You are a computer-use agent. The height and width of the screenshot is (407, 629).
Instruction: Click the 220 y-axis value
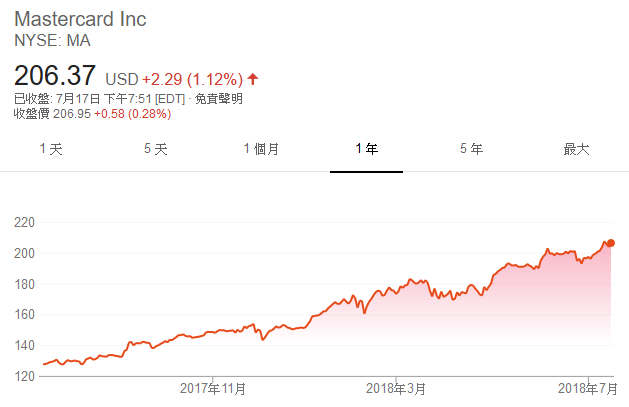(x=24, y=223)
